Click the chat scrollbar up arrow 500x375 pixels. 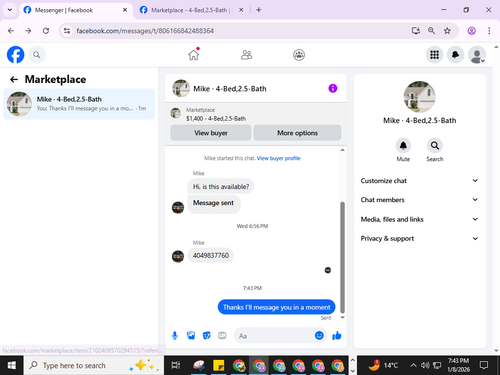[x=342, y=150]
